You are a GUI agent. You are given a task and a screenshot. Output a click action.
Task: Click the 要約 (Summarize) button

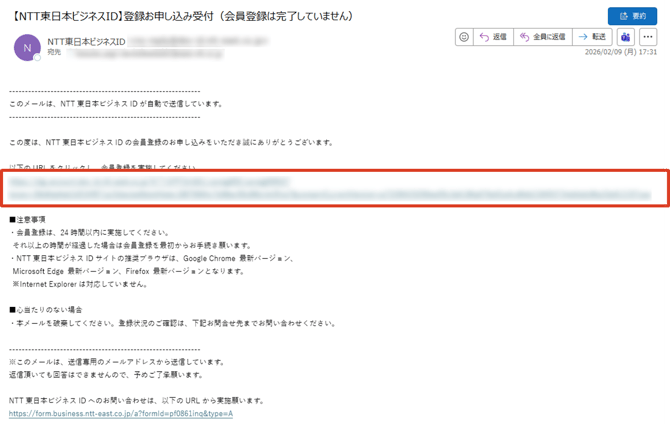pyautogui.click(x=634, y=16)
